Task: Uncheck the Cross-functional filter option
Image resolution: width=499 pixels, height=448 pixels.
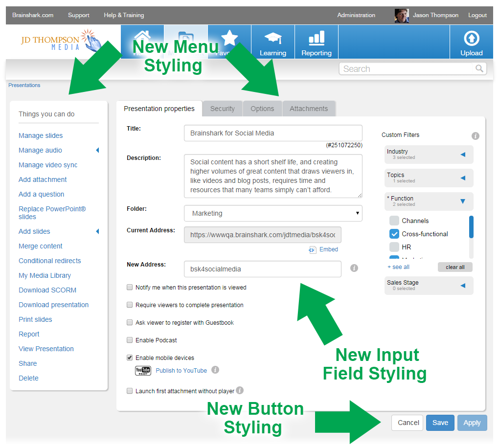Action: 394,234
